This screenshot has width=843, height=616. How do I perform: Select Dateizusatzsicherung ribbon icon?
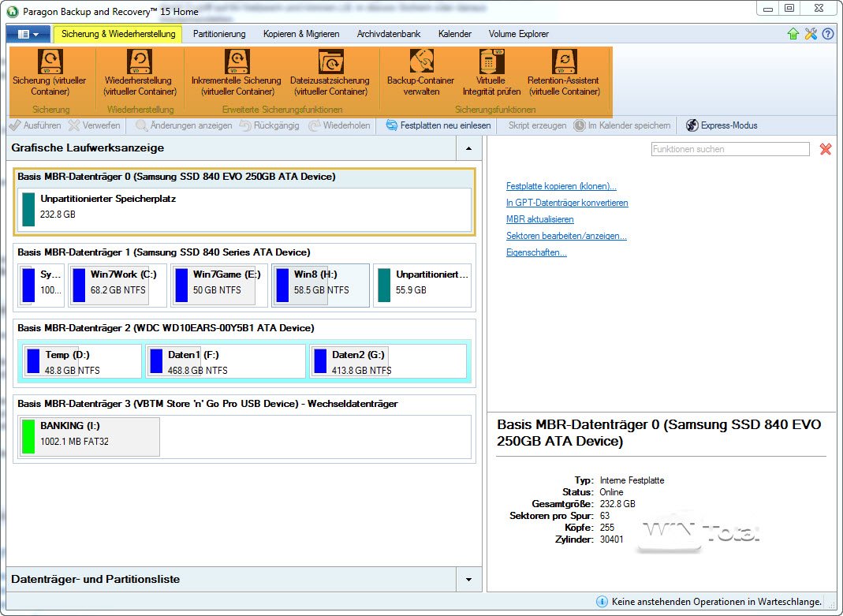[330, 62]
